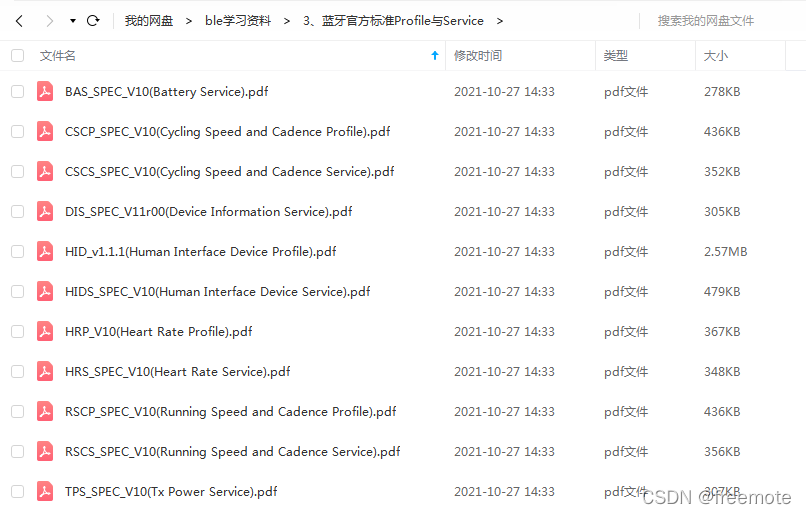This screenshot has height=514, width=806.
Task: Click the PDF icon for DIS_SPEC_V11r00
Action: pyautogui.click(x=45, y=212)
